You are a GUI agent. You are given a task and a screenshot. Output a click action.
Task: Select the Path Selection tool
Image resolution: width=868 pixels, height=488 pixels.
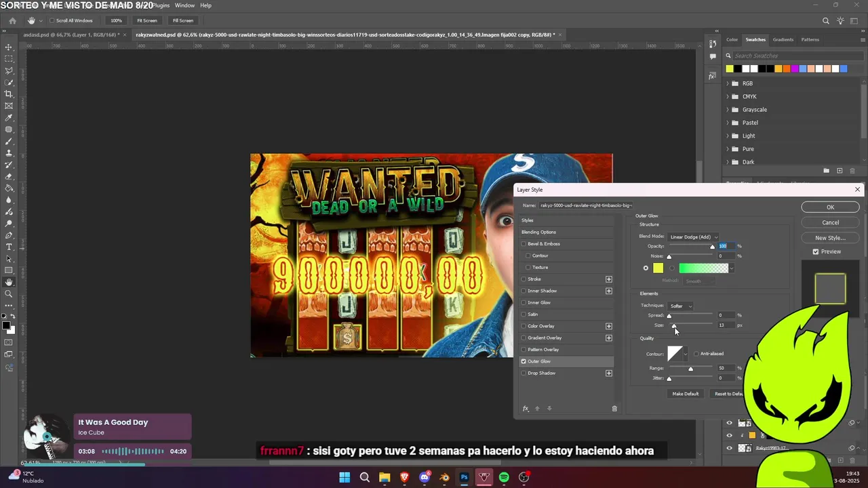[9, 259]
